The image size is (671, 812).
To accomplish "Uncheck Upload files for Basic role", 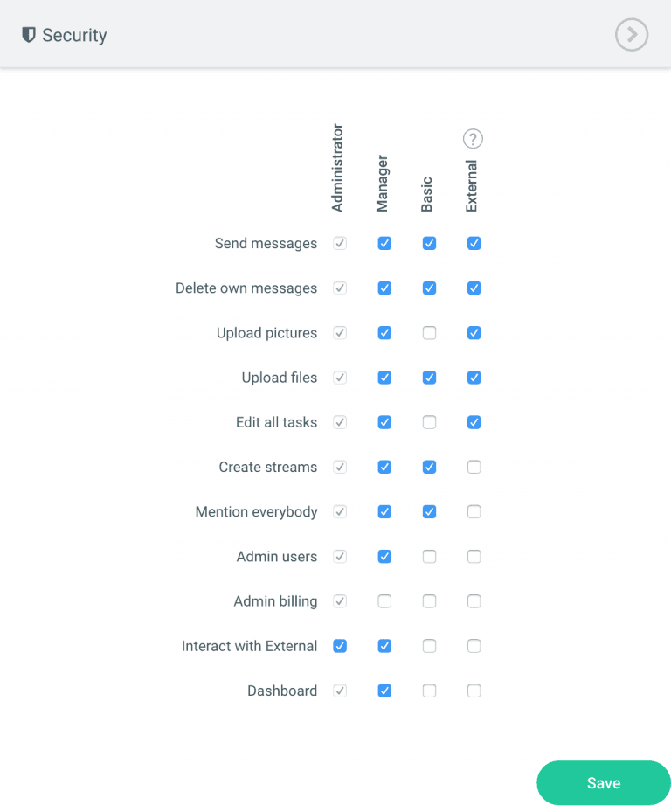I will [x=429, y=378].
